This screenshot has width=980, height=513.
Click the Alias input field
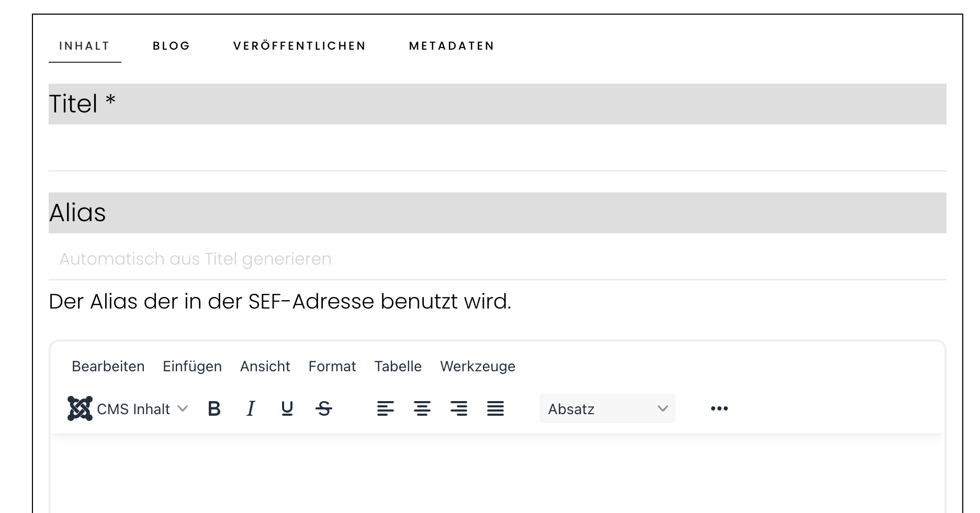tap(498, 259)
